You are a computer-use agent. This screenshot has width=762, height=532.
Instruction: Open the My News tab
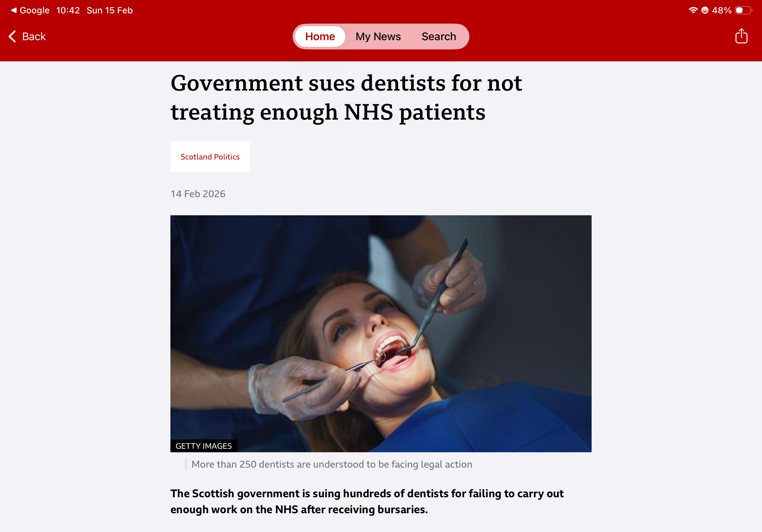[378, 36]
